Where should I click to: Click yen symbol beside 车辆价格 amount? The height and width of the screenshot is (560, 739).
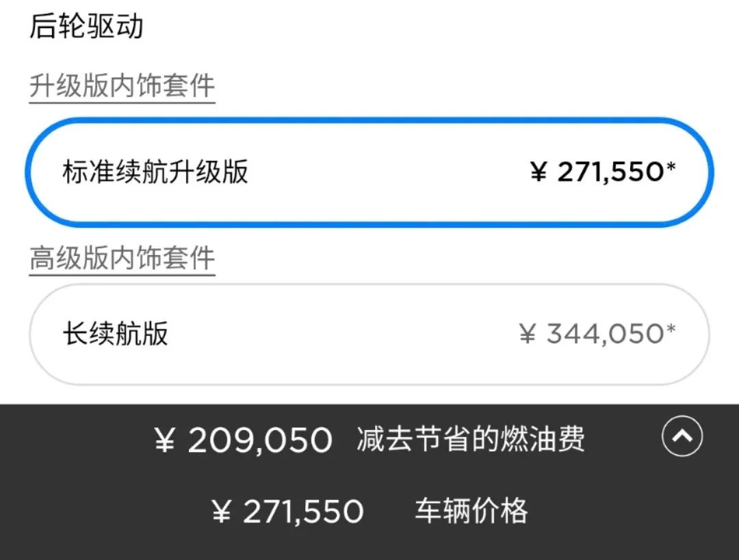(221, 512)
